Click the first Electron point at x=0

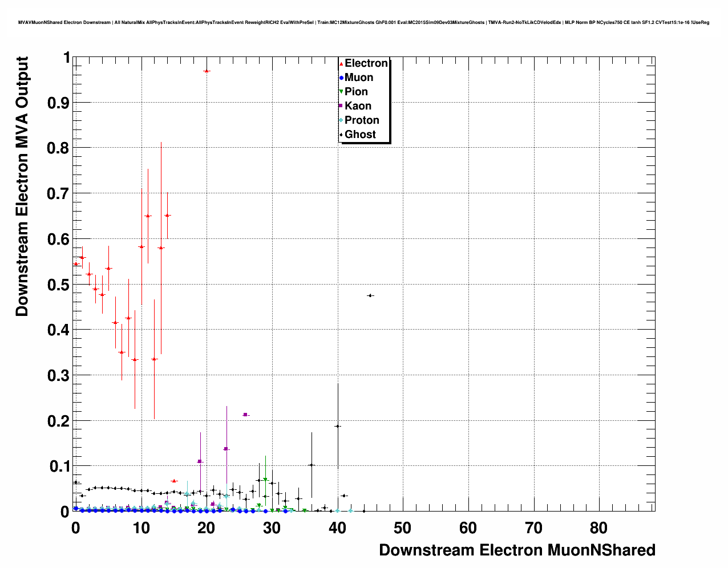[x=76, y=263]
